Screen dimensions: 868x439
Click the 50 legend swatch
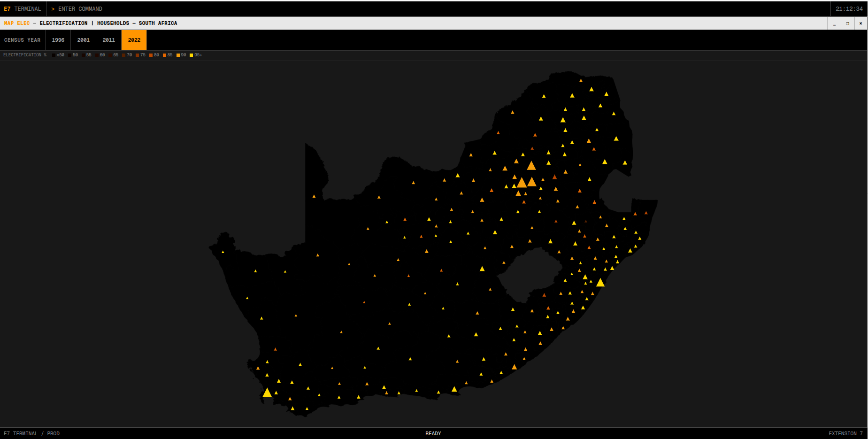click(69, 55)
